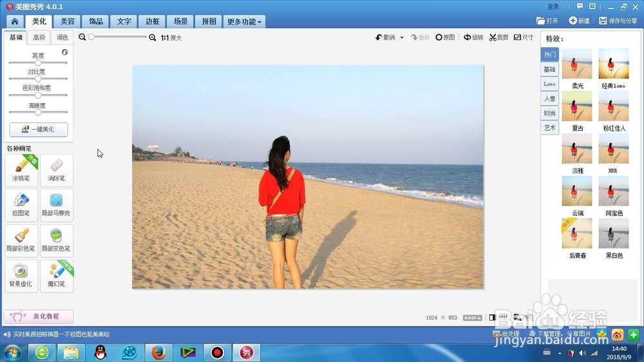Click the 色彩饱和度 slider handle
644x362 pixels.
[x=38, y=95]
